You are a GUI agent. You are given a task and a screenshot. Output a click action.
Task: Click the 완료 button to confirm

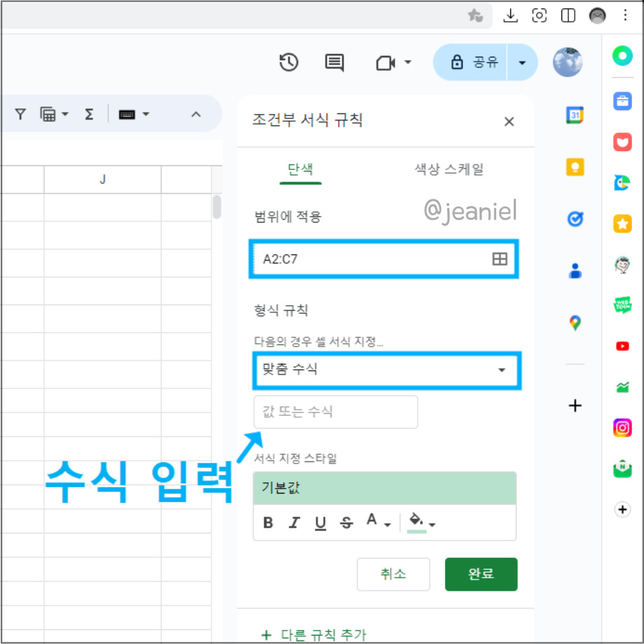481,574
